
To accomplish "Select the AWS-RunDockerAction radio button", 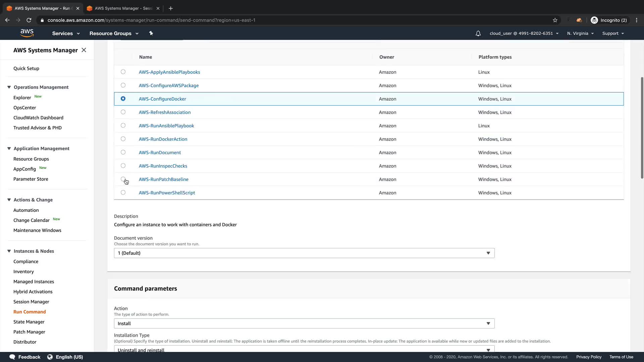I will [123, 139].
